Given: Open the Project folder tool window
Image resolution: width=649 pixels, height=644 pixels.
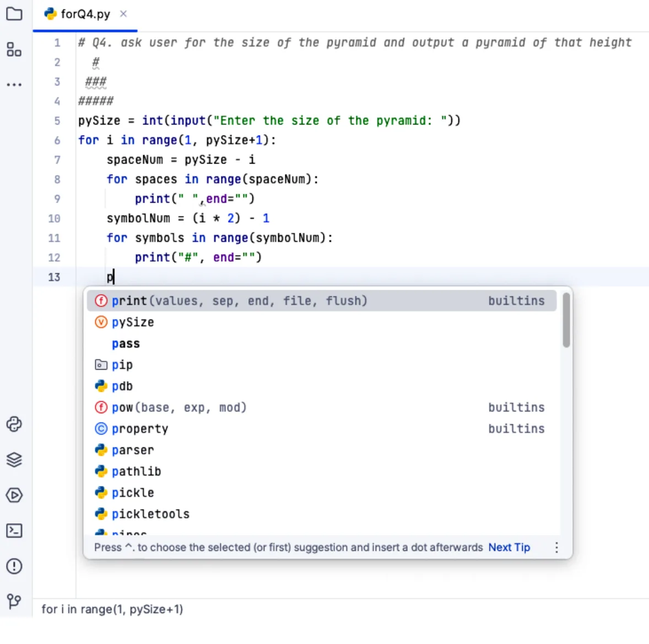Looking at the screenshot, I should (14, 14).
